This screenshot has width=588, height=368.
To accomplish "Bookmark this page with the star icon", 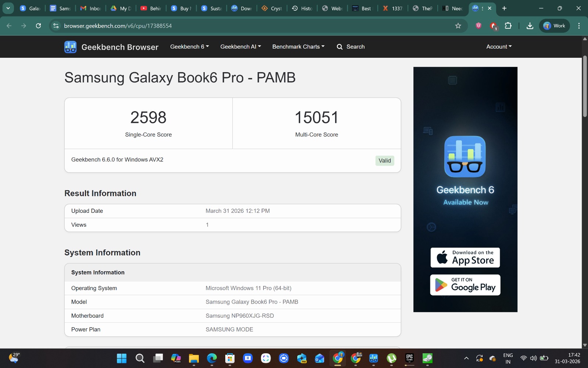I will click(x=458, y=26).
